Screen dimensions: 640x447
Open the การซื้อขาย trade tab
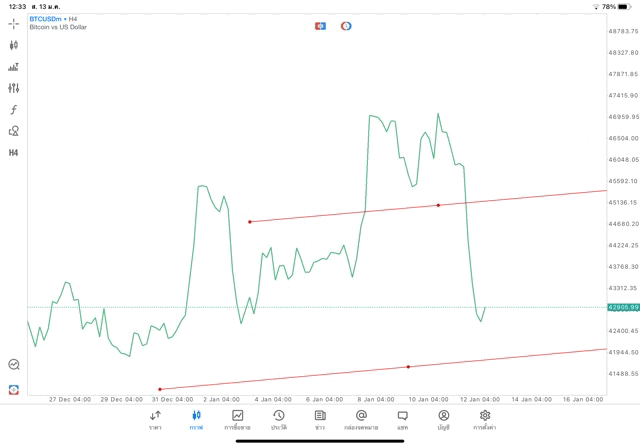point(238,419)
